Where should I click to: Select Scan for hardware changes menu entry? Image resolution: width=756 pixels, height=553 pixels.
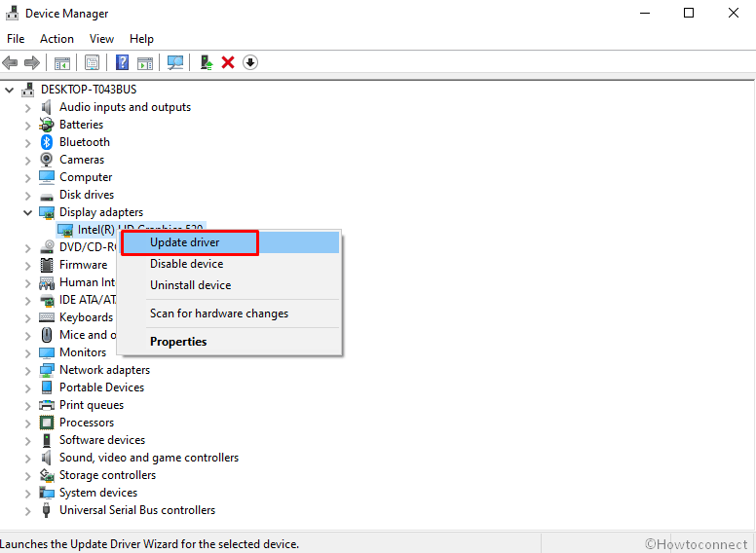[230, 313]
